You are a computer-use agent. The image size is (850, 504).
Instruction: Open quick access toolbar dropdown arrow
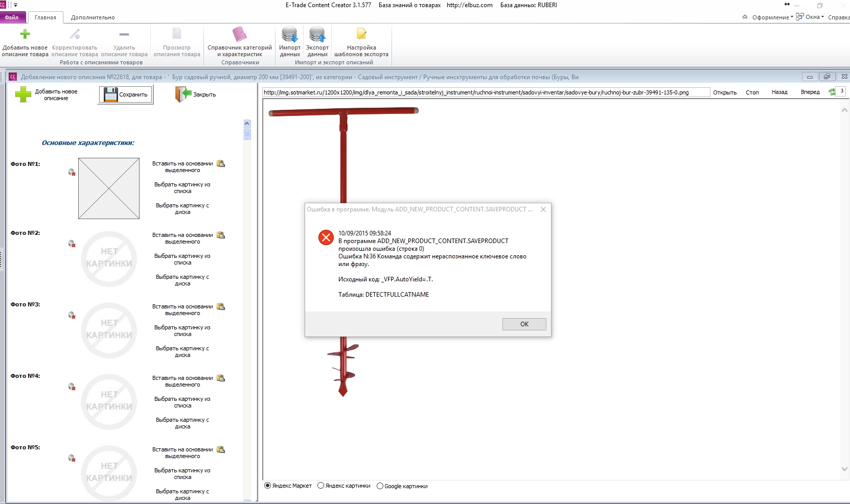coord(16,5)
